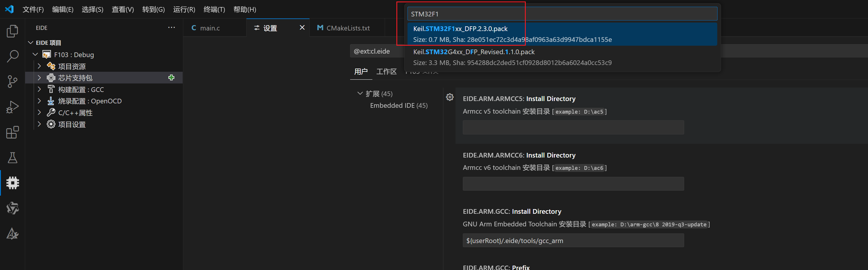This screenshot has height=270, width=868.
Task: Choose Keil.STM32G4xx_DFP_Revised.1.1.0.pack from list
Action: click(562, 57)
